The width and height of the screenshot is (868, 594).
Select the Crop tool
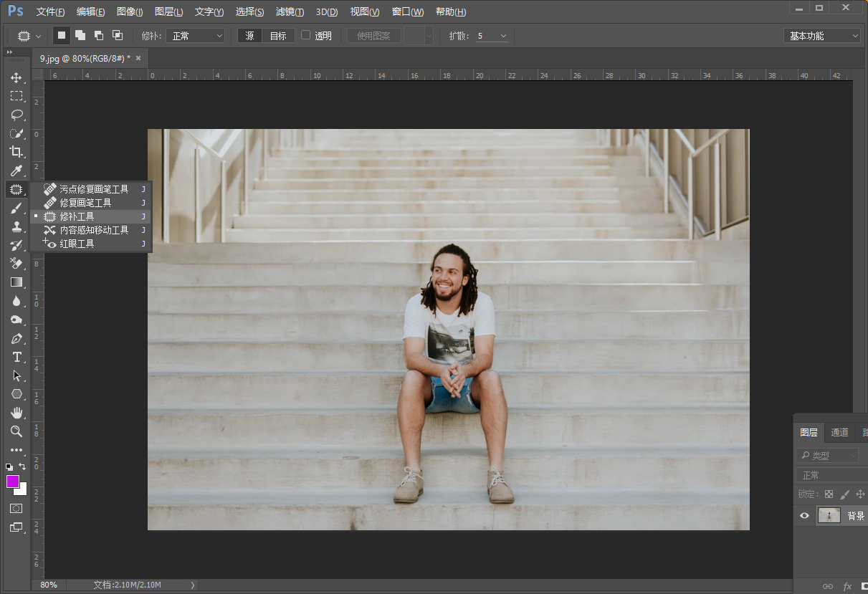pos(16,152)
